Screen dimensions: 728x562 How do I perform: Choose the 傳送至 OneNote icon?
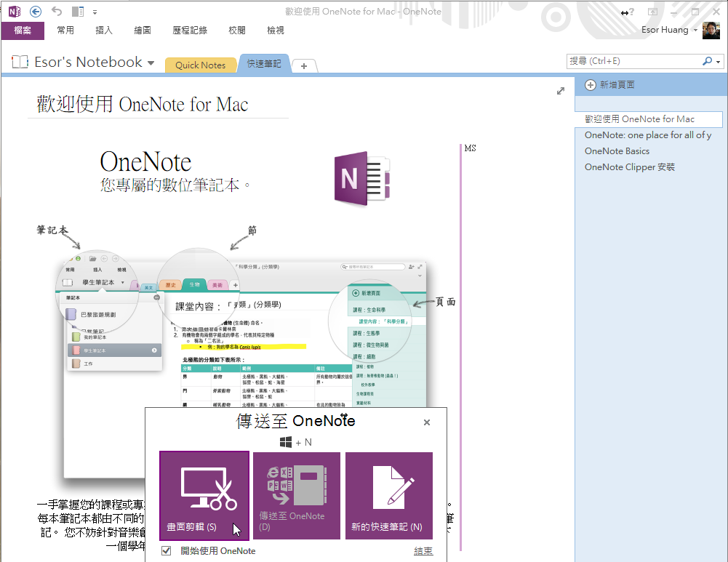[296, 495]
